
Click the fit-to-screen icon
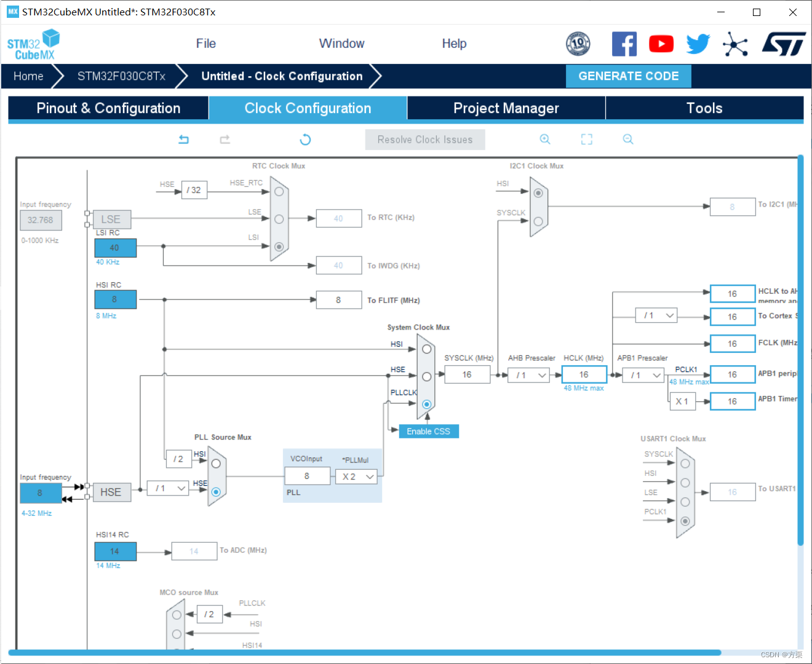click(x=587, y=140)
